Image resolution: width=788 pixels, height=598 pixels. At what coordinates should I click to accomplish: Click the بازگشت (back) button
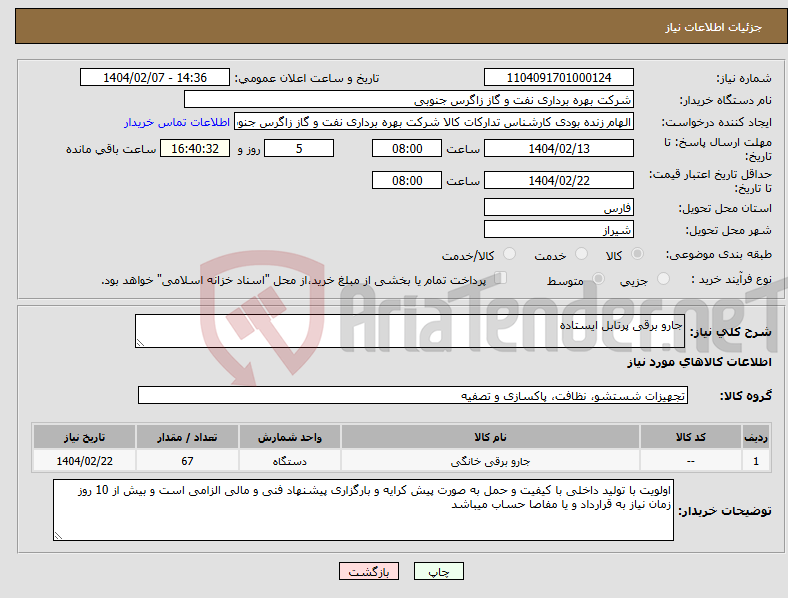pyautogui.click(x=369, y=571)
